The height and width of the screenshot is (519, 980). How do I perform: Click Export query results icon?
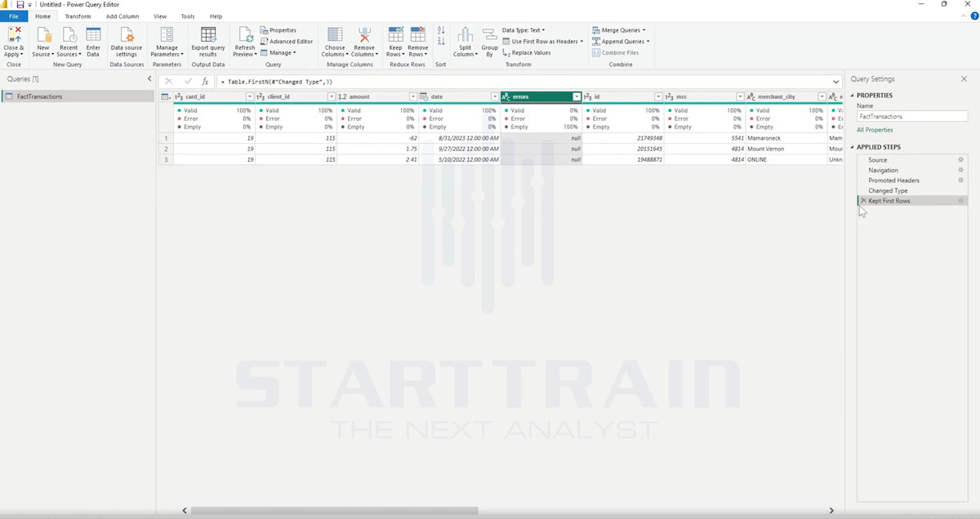208,34
